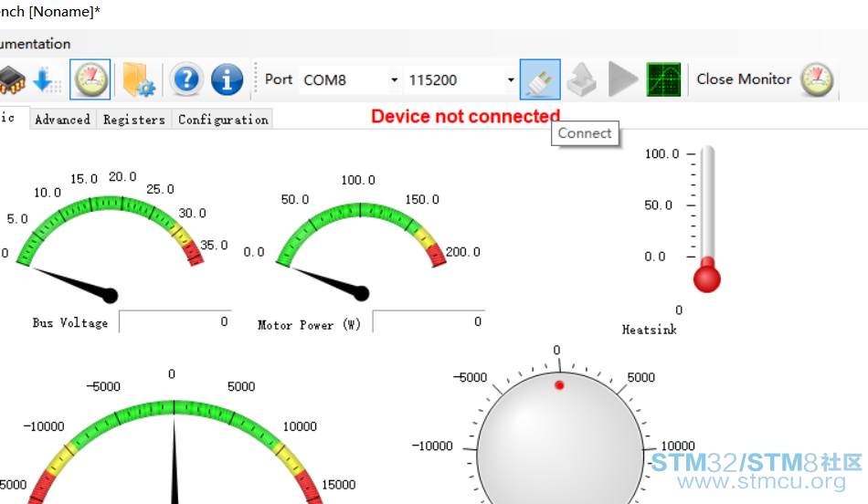Click the 'Device not connected' status text
The height and width of the screenshot is (504, 868).
tap(466, 116)
